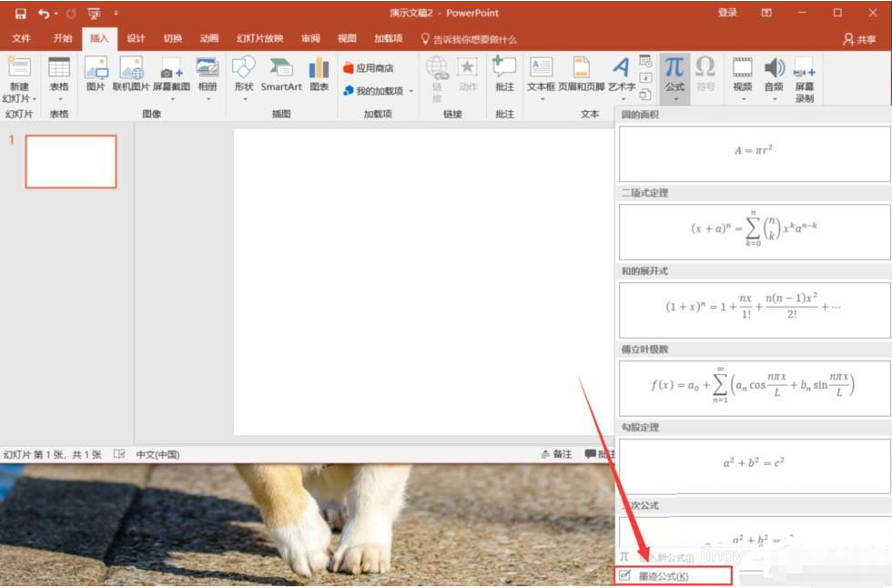Choose 墨迹公式 ink equation option
The height and width of the screenshot is (588, 892).
click(x=664, y=576)
